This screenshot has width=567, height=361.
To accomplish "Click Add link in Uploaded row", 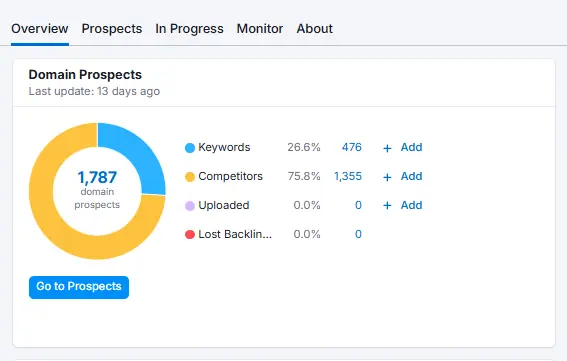I will 412,205.
